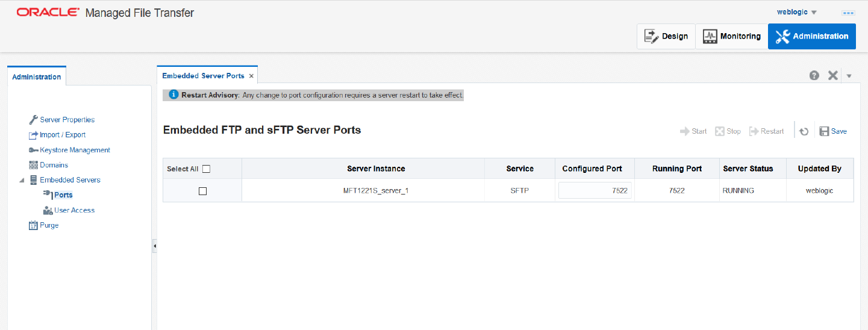The image size is (868, 330).
Task: Click the menu dots icon beside weblogic
Action: point(848,13)
